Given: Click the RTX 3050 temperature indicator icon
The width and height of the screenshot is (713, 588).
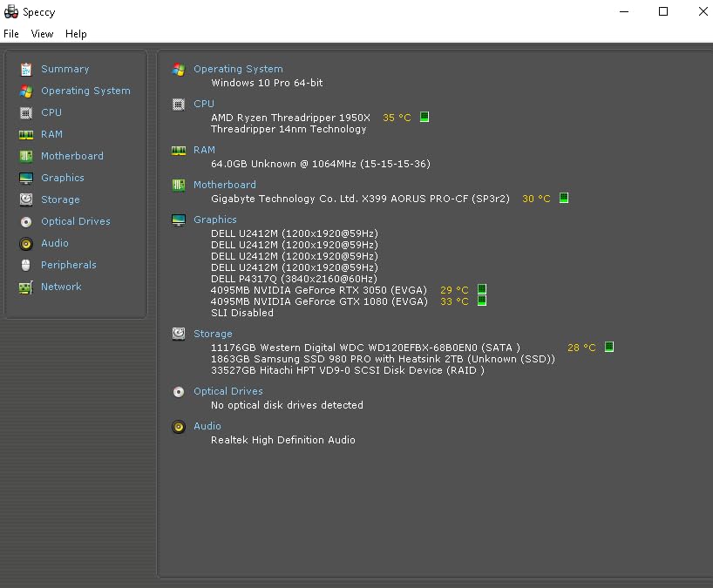Looking at the screenshot, I should pos(482,289).
